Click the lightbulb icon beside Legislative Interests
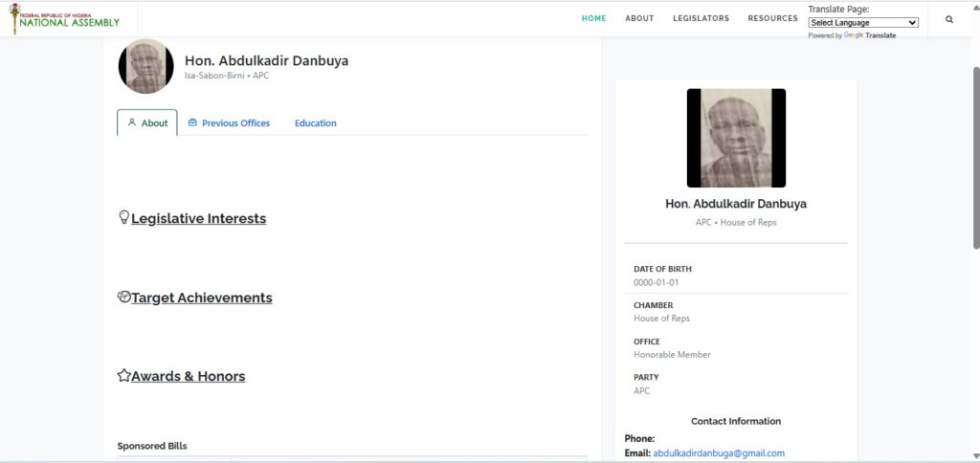This screenshot has width=980, height=463. point(123,217)
